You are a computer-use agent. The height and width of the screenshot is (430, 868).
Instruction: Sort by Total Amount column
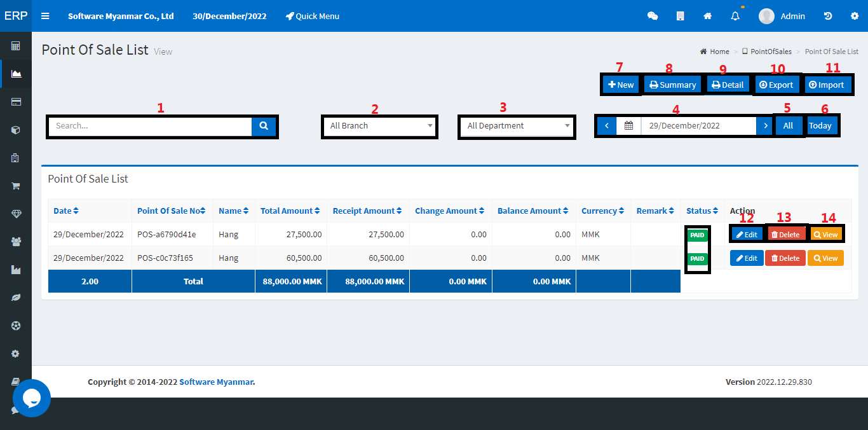[290, 211]
